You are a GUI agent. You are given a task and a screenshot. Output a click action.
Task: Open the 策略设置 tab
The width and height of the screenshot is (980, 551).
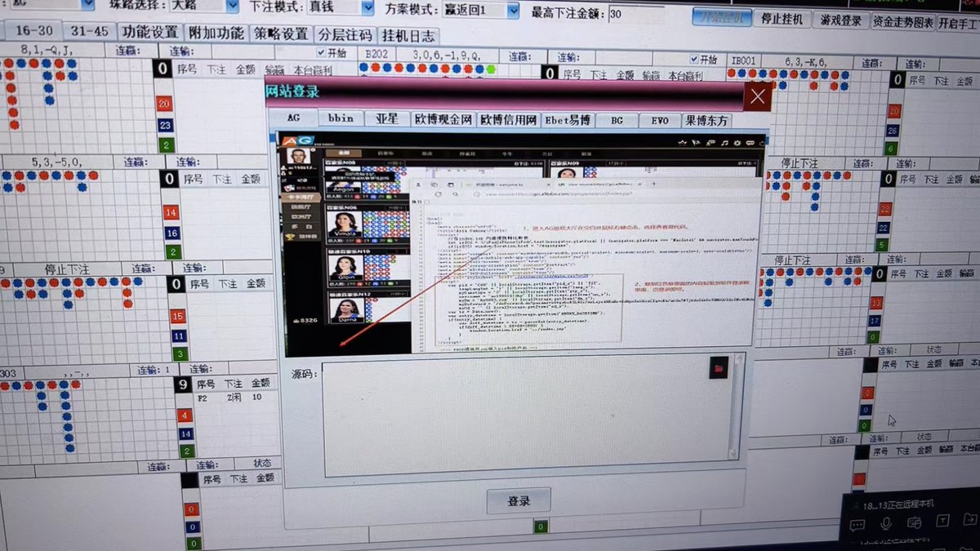281,34
